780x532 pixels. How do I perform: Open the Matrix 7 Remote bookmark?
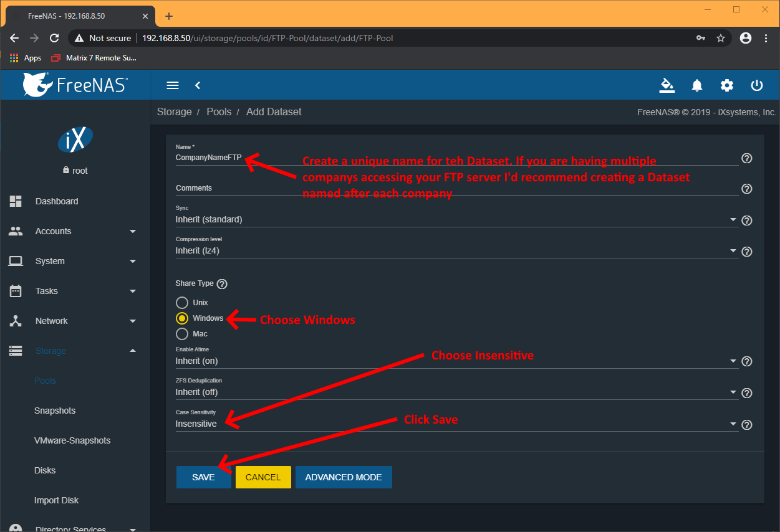tap(94, 58)
